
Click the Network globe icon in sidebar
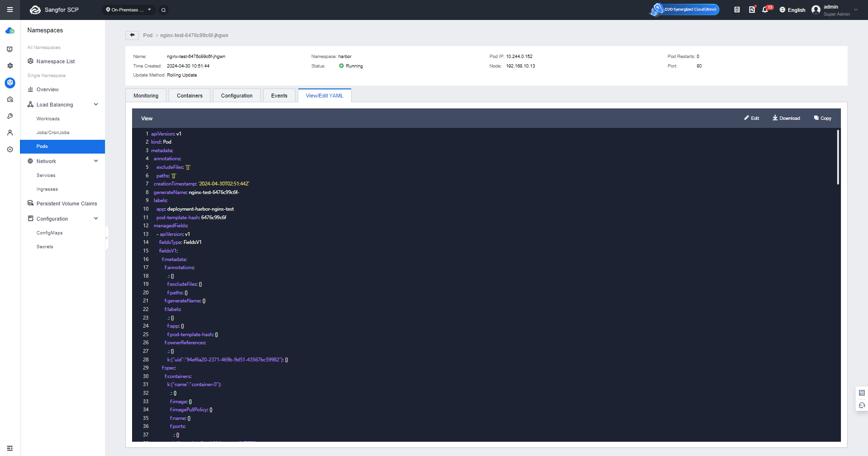click(30, 161)
